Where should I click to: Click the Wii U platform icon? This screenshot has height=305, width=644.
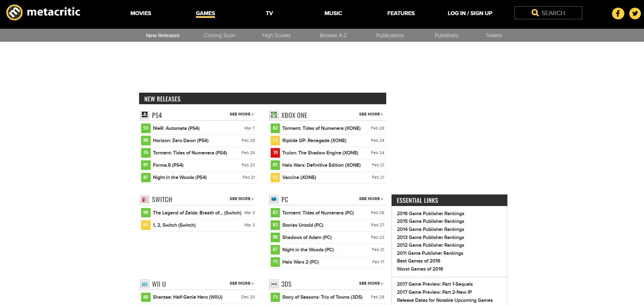145,284
